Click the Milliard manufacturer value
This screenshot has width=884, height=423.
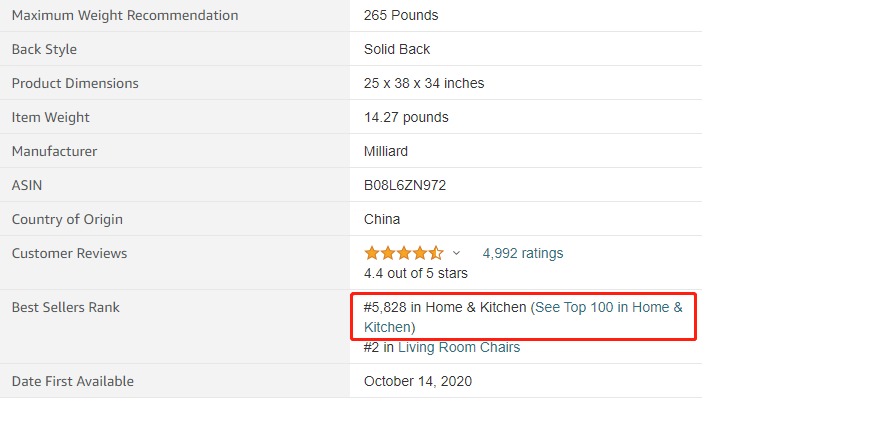tap(386, 151)
